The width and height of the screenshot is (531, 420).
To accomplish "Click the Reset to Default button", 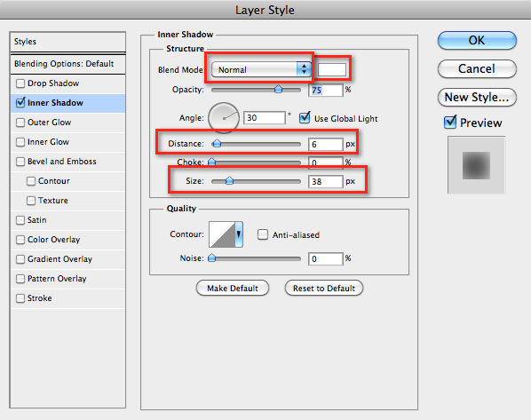I will click(324, 288).
